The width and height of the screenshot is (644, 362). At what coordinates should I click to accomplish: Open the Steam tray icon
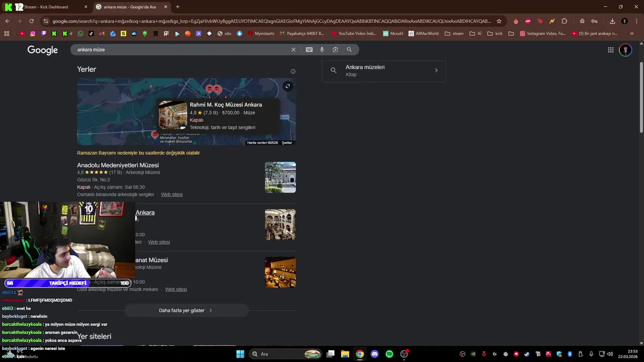(x=527, y=354)
